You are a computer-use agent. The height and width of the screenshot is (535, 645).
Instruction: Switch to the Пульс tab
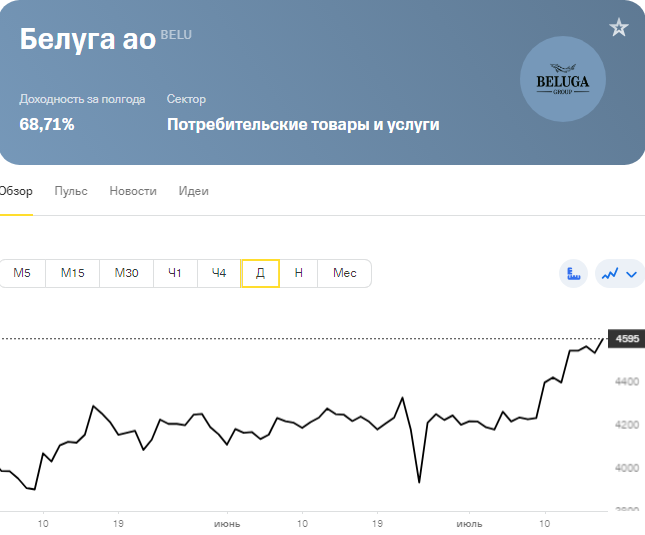point(71,191)
